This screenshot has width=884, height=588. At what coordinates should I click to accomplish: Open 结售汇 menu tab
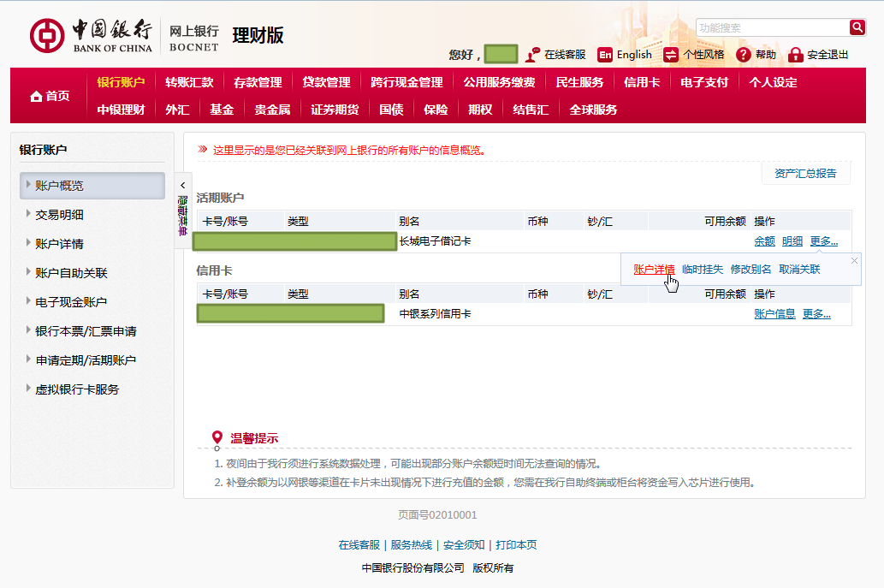[531, 110]
